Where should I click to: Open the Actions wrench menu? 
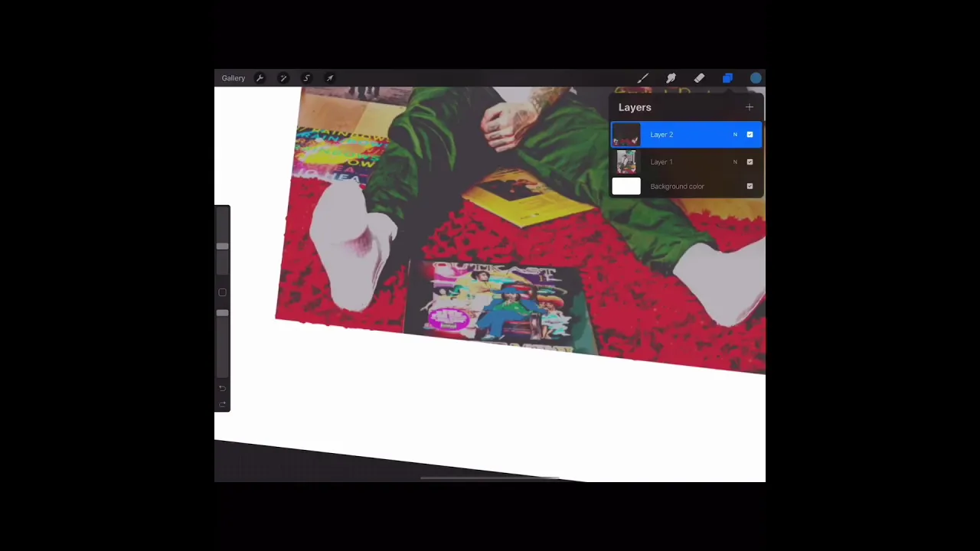[260, 78]
